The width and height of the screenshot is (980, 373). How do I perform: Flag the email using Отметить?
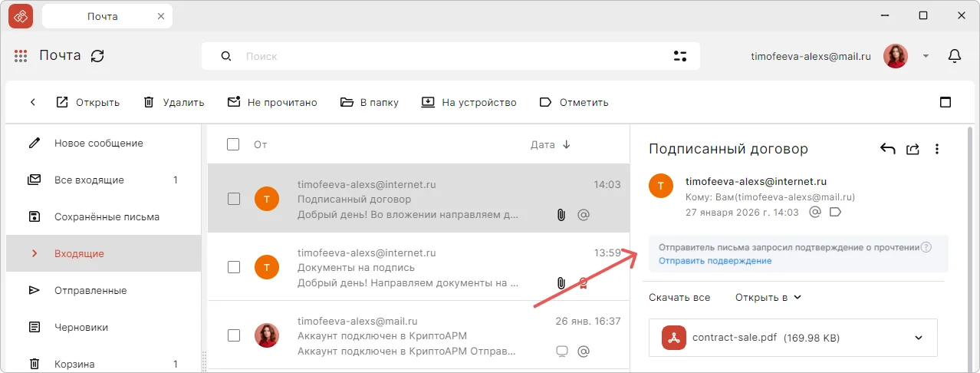pos(574,102)
